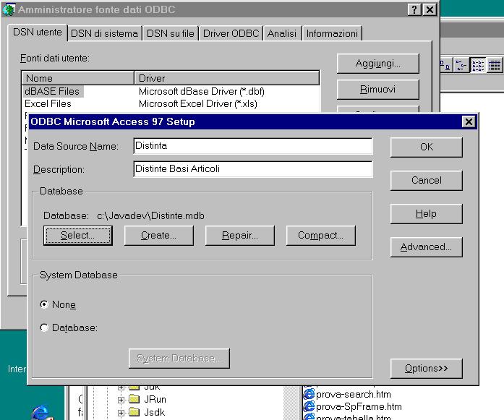Select the prova-SpFrame.htm file
Screen dimensions: 504x420
(359, 407)
